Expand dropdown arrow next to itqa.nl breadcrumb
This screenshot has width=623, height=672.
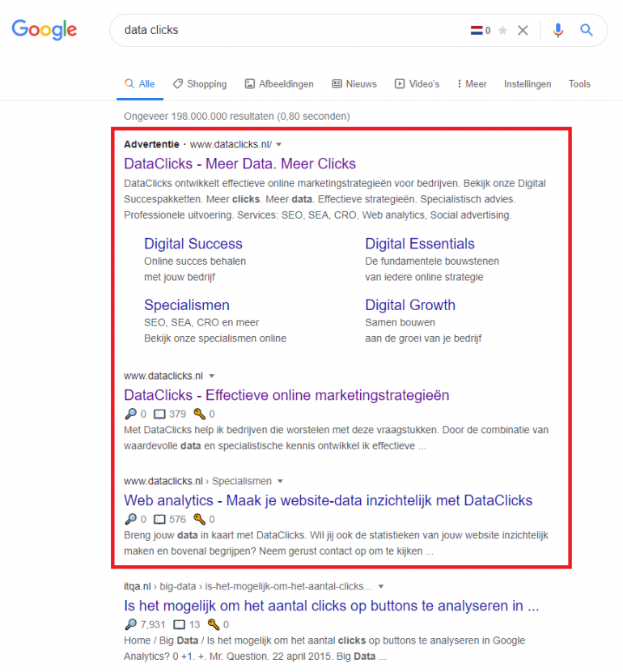click(381, 587)
